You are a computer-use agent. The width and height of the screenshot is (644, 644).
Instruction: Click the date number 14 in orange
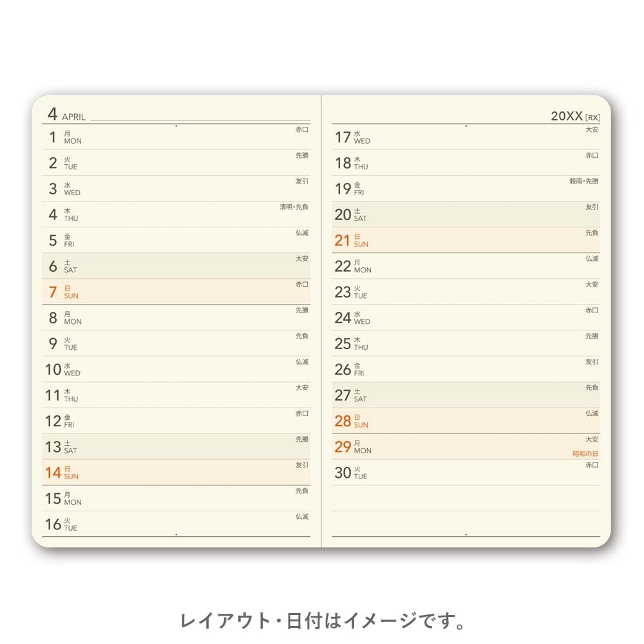53,473
